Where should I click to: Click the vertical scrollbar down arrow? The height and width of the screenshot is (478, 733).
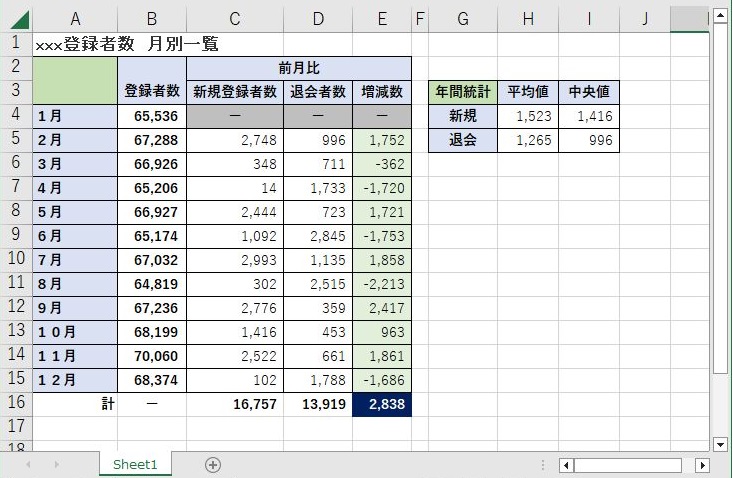[720, 443]
